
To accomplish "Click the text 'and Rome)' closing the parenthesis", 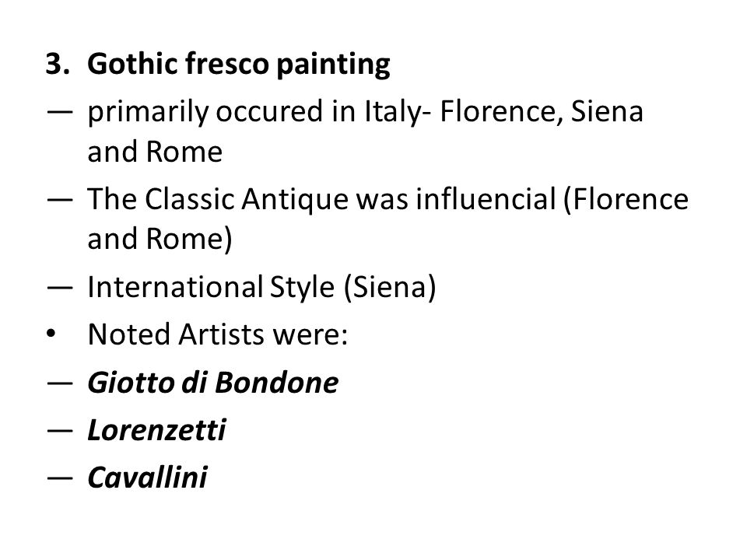I will click(x=160, y=239).
